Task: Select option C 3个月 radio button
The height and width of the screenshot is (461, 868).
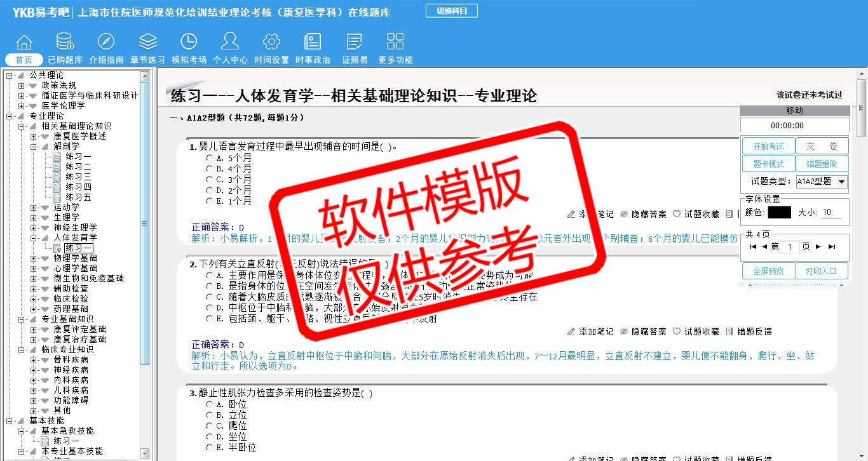Action: point(209,180)
